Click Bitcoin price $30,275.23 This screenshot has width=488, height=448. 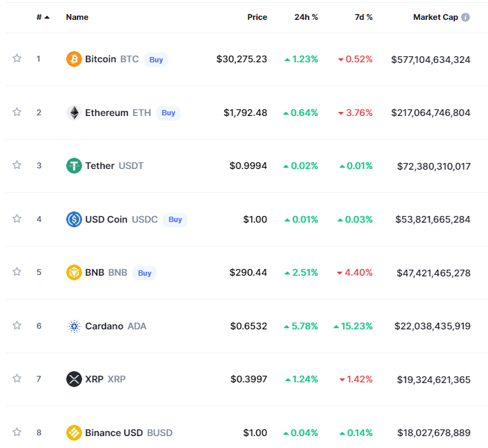click(242, 59)
